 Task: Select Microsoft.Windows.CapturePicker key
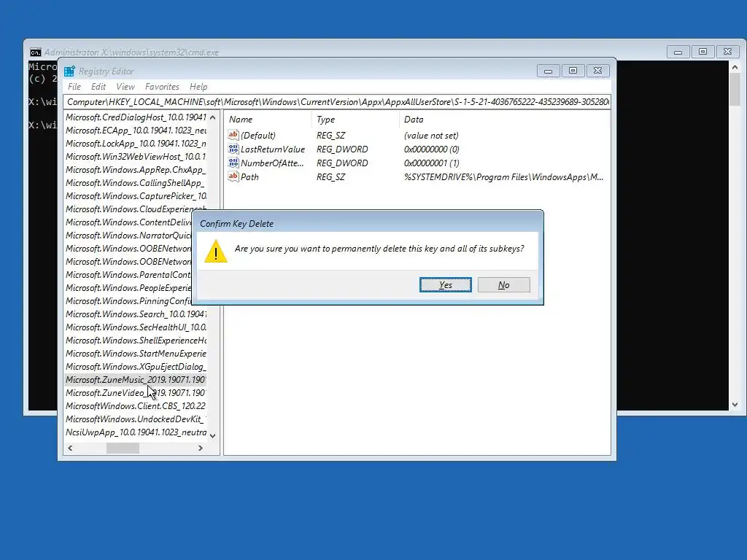(136, 195)
